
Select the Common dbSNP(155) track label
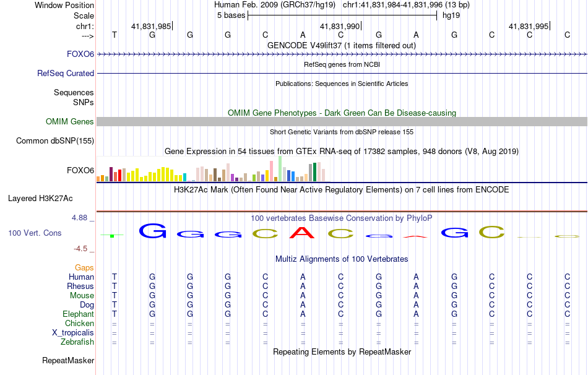(x=54, y=140)
